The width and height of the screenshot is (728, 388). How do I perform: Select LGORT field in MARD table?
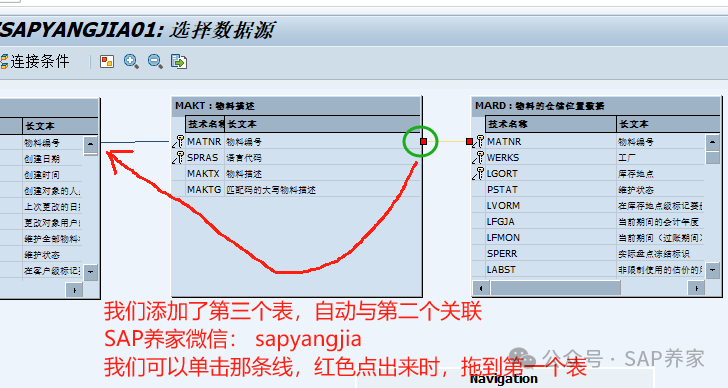click(x=502, y=174)
